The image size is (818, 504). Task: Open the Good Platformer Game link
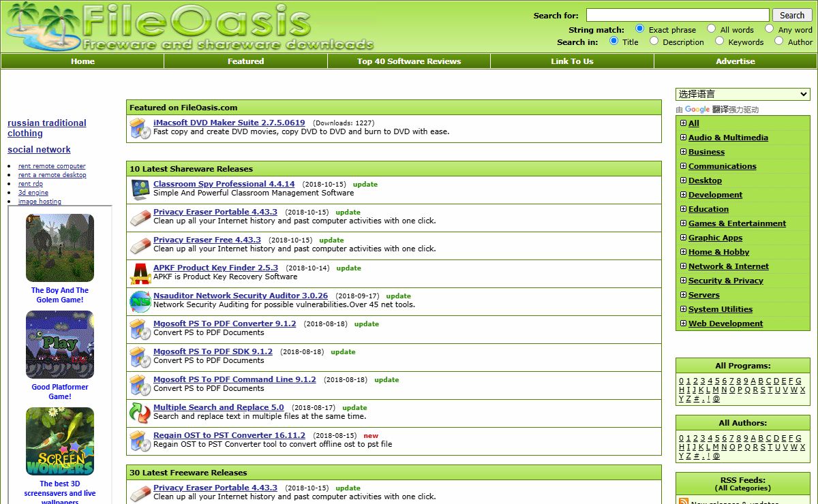coord(60,392)
